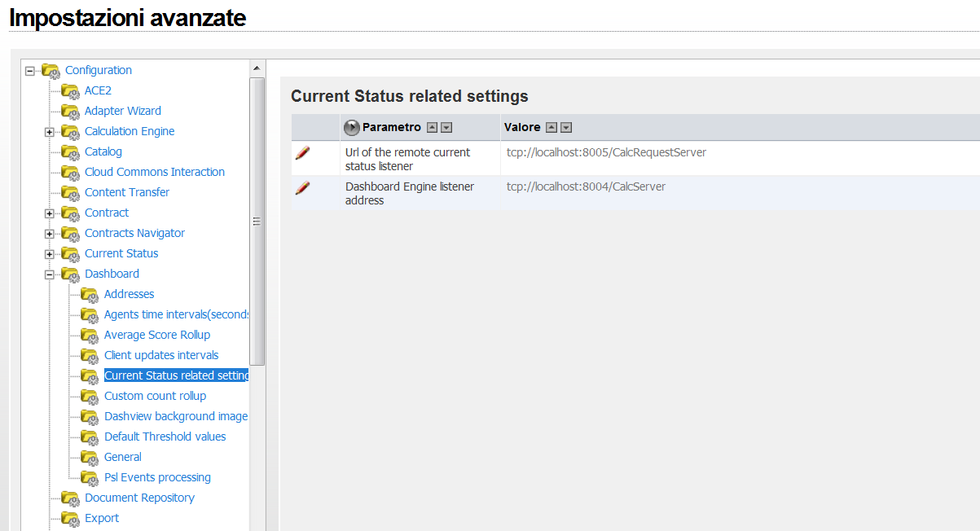Click the round play icon beside Parametro
This screenshot has width=980, height=531.
tap(352, 127)
